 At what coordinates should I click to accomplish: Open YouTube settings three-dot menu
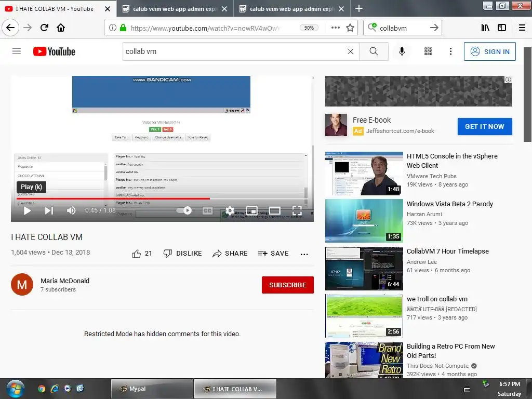(x=450, y=51)
